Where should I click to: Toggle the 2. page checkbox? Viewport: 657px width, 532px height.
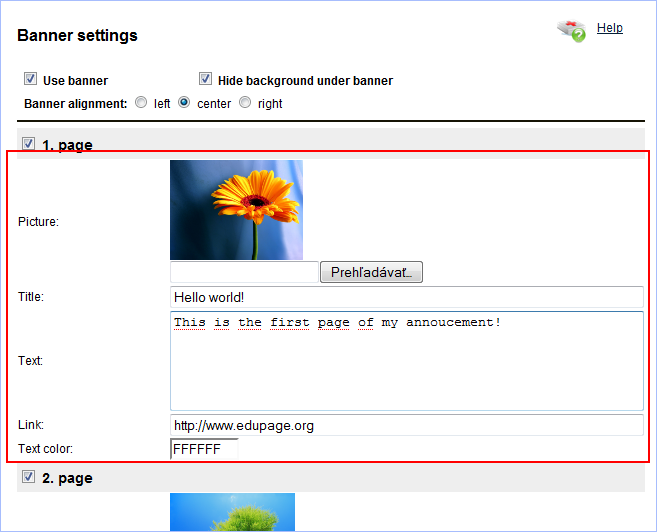click(28, 477)
